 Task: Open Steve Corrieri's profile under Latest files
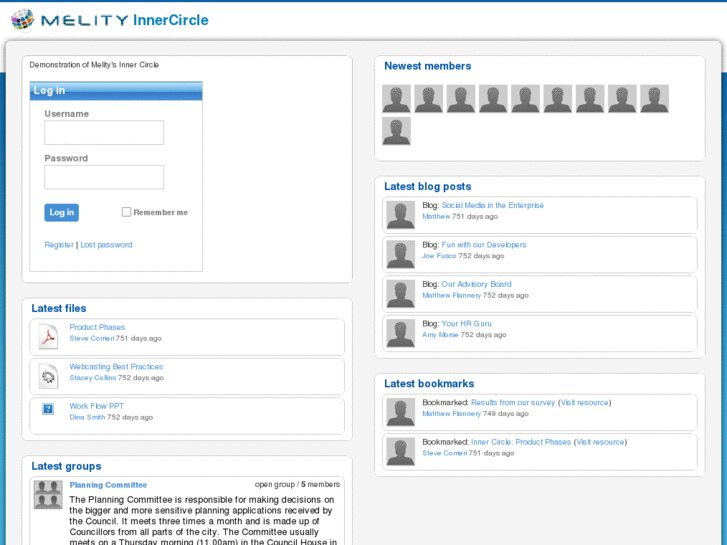coord(92,338)
